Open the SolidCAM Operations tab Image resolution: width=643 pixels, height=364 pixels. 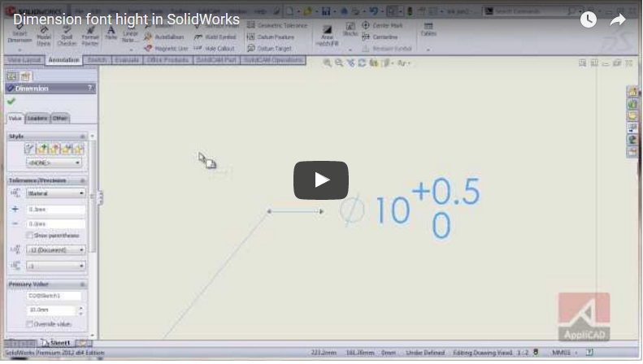(x=272, y=60)
